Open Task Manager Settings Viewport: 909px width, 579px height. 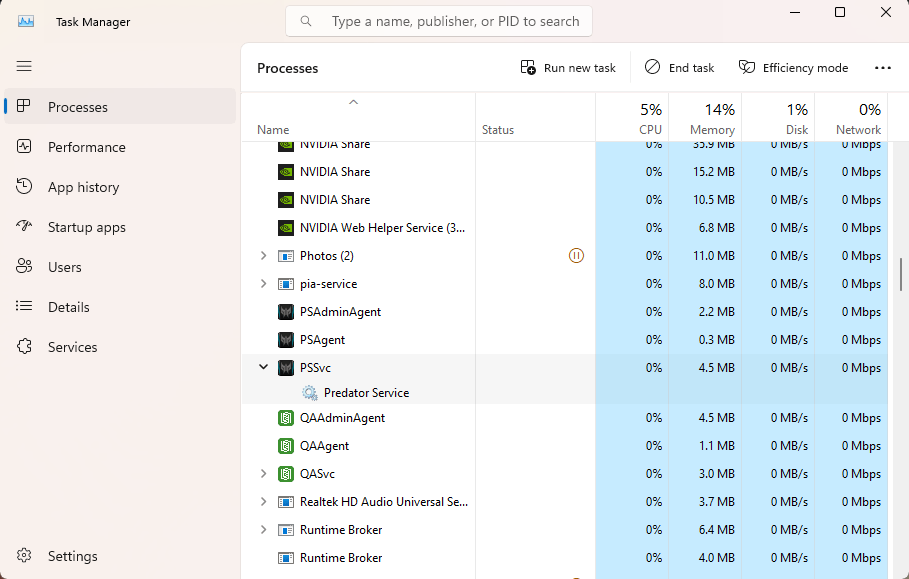click(x=69, y=556)
